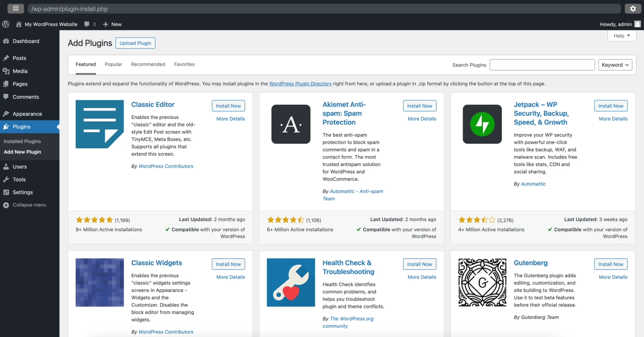The width and height of the screenshot is (644, 337).
Task: Click the Jetpack lightning bolt icon
Action: coord(482,124)
